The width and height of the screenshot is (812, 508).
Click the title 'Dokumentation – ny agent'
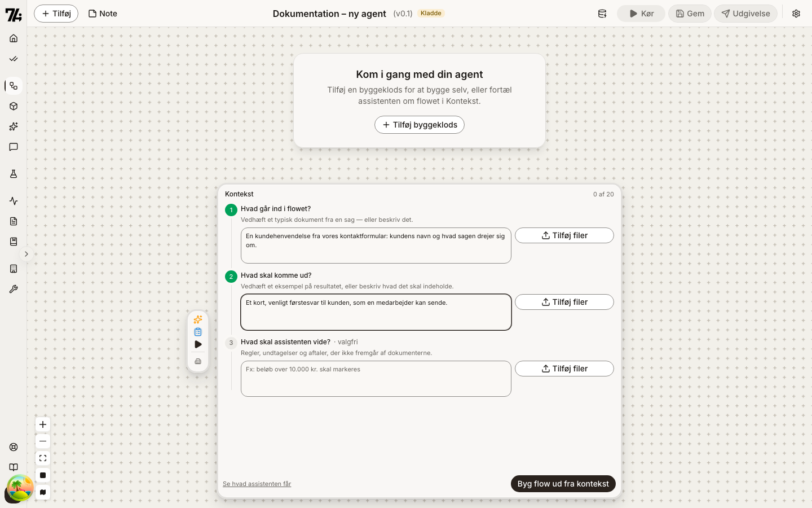(x=329, y=14)
